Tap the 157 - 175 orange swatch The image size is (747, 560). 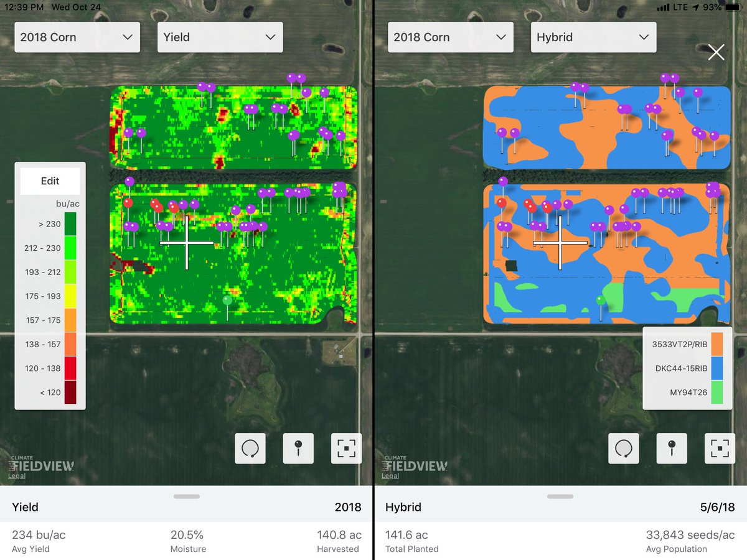[70, 320]
